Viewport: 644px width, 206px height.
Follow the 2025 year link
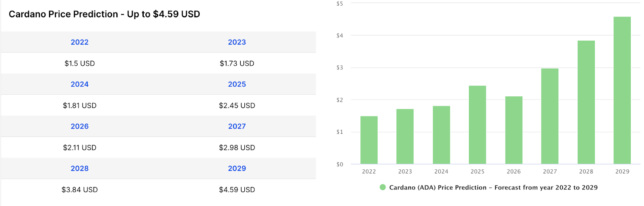pyautogui.click(x=237, y=84)
